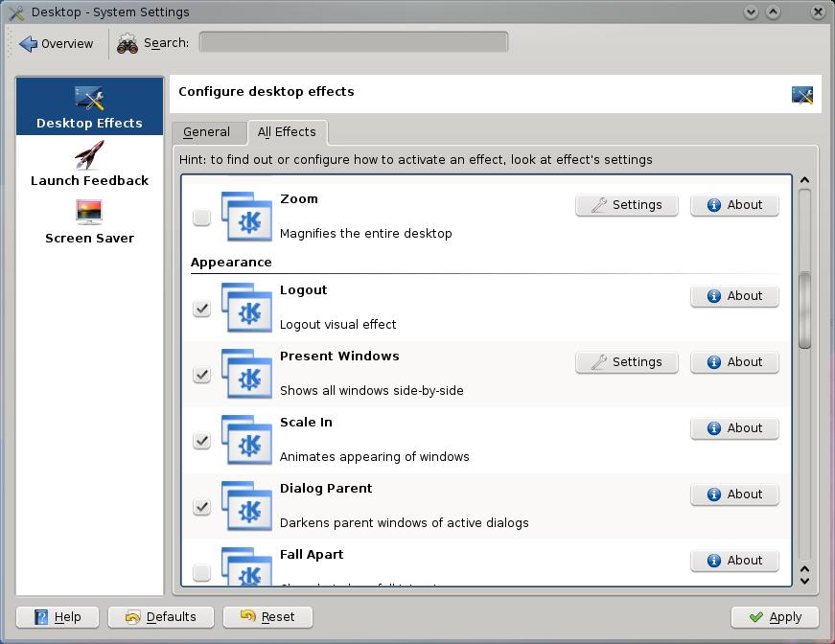Open Launch Feedback rocket icon
Screen dimensions: 835x644
89,155
